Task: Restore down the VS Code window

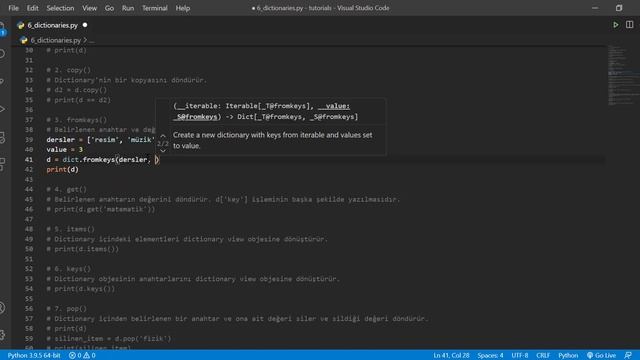Action: [x=619, y=8]
